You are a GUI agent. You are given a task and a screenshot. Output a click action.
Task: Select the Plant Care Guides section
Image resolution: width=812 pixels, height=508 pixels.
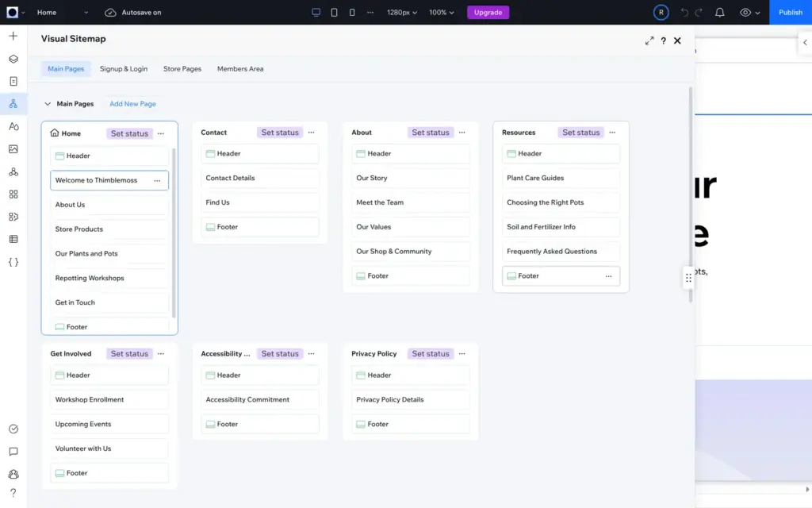(561, 179)
